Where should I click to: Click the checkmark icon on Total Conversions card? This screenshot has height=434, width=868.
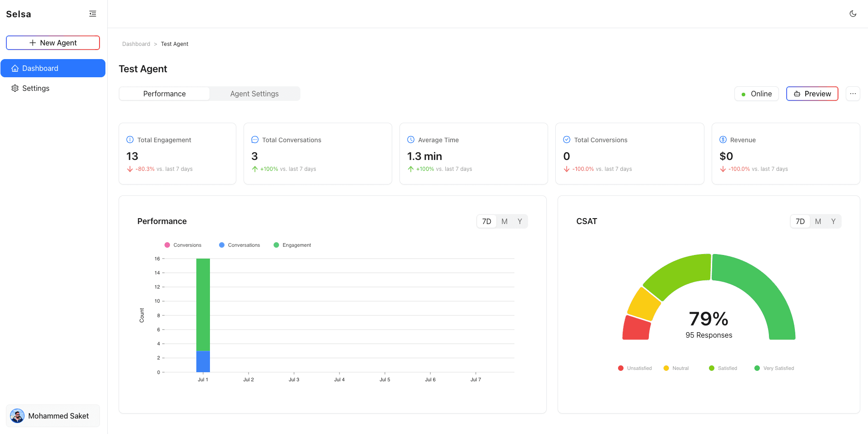[567, 140]
